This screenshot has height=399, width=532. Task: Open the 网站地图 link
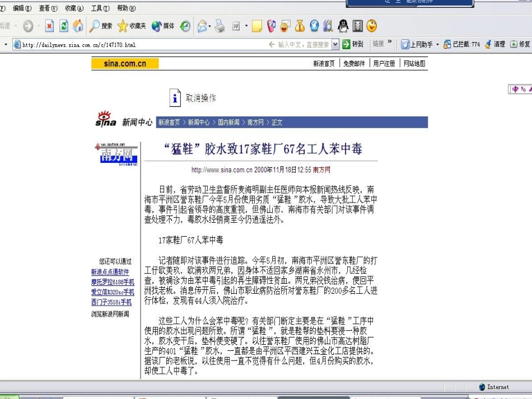414,63
